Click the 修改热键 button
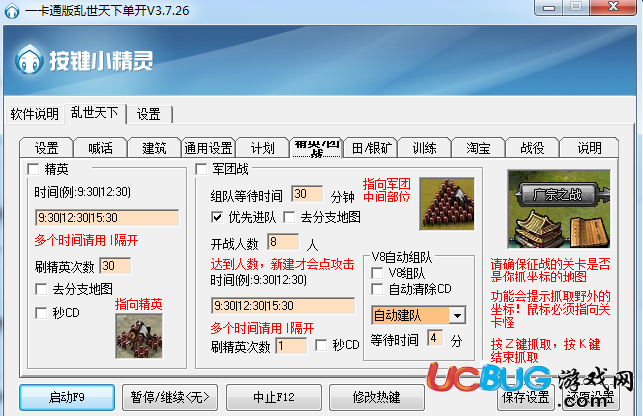 click(376, 397)
